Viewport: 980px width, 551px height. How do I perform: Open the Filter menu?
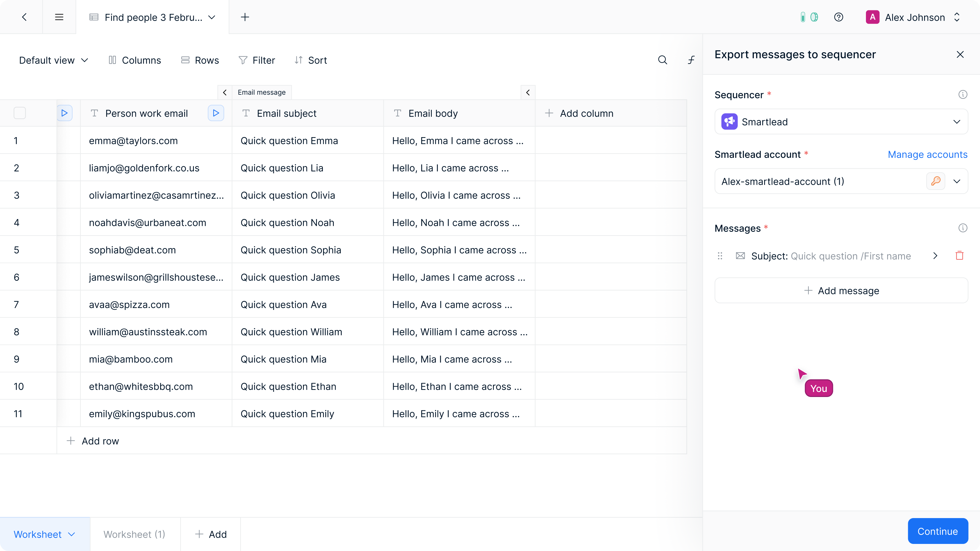(256, 60)
